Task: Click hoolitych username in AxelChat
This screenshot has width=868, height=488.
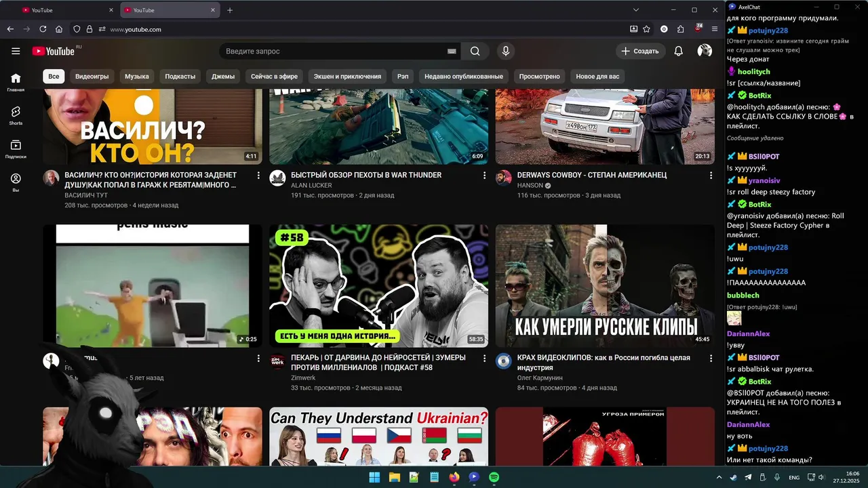Action: tap(754, 71)
